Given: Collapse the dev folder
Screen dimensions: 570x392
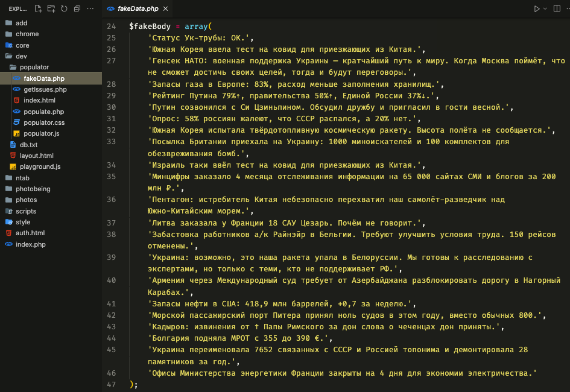Looking at the screenshot, I should point(51,56).
